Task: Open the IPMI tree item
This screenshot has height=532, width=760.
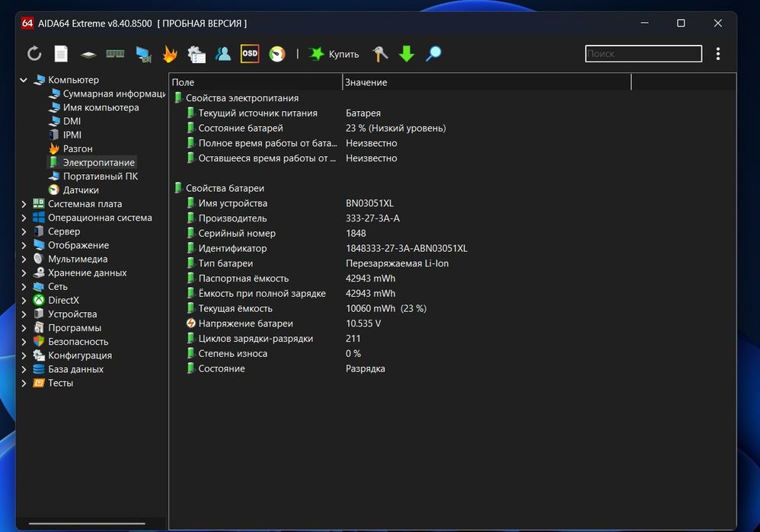Action: tap(65, 135)
